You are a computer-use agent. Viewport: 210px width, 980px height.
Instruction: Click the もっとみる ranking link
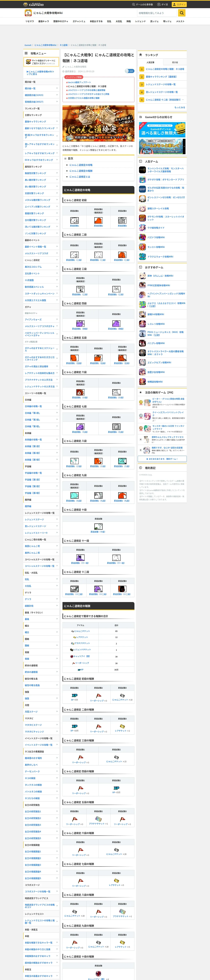tap(180, 108)
